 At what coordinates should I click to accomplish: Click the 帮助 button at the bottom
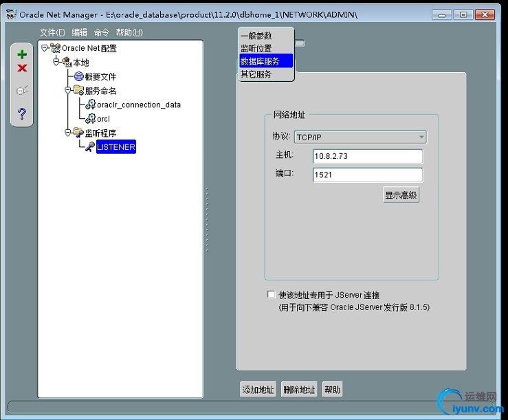333,389
